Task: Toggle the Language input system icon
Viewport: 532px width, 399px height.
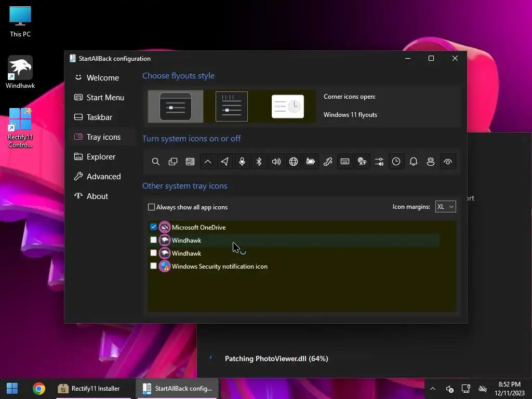Action: point(362,162)
